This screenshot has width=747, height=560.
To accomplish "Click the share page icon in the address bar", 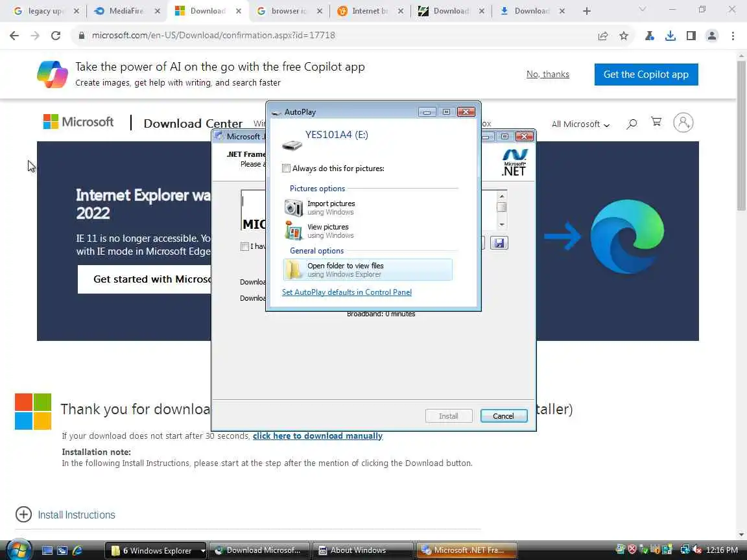I will [x=603, y=36].
